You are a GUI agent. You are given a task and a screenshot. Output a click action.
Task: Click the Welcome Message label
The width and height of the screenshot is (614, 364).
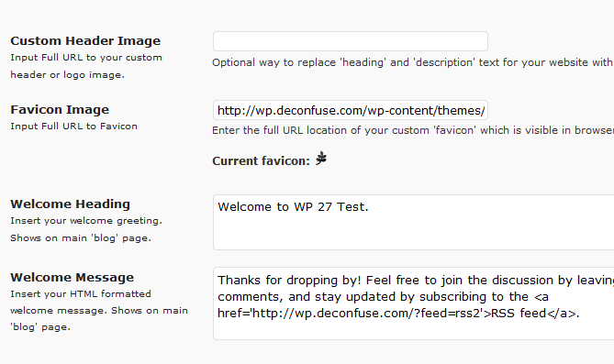click(73, 277)
